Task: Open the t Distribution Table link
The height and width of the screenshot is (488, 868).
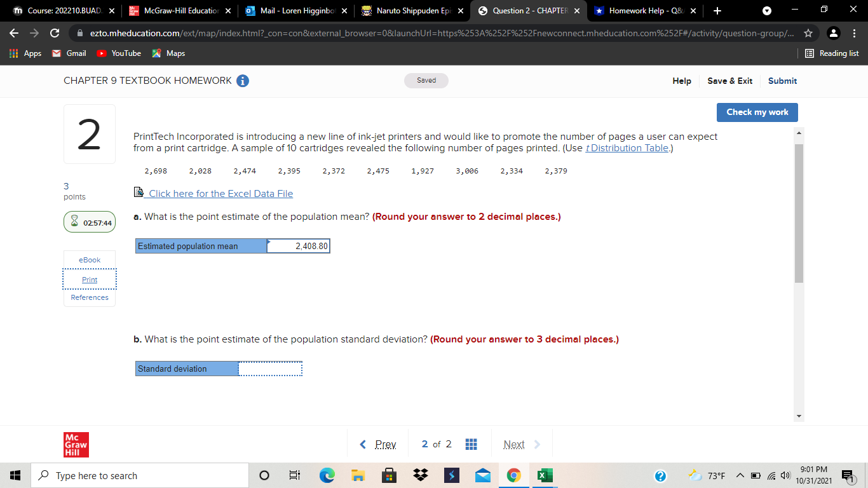Action: 627,147
